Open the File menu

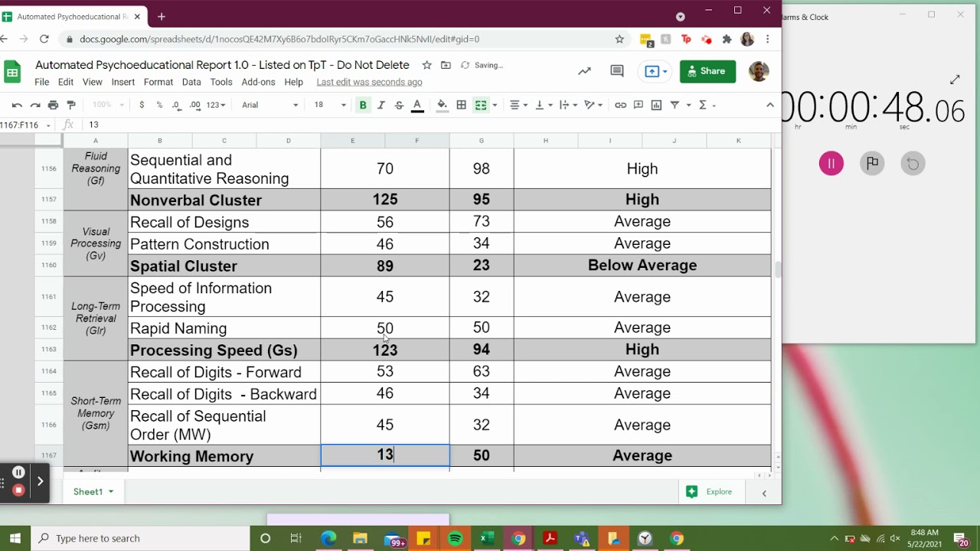coord(41,82)
